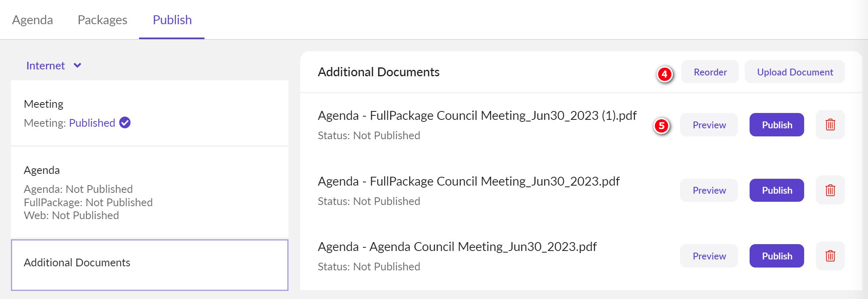Collapse the Additional Documents sidebar section

[x=77, y=262]
